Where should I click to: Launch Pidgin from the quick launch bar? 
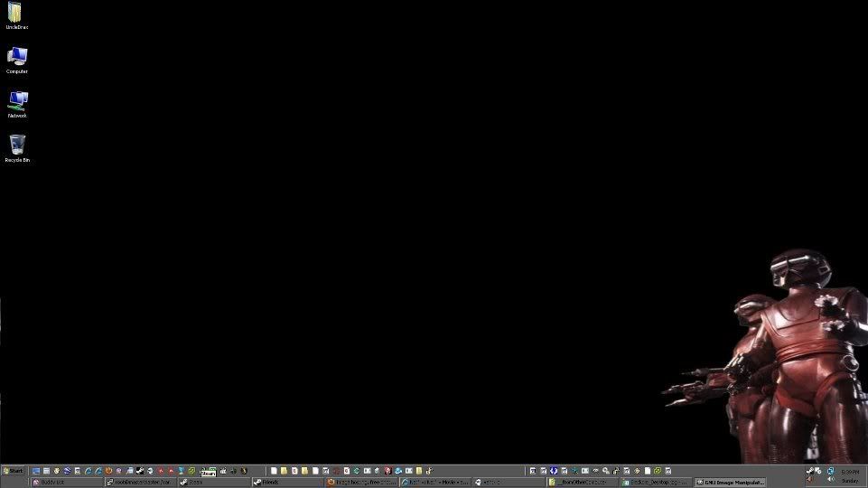[x=118, y=471]
